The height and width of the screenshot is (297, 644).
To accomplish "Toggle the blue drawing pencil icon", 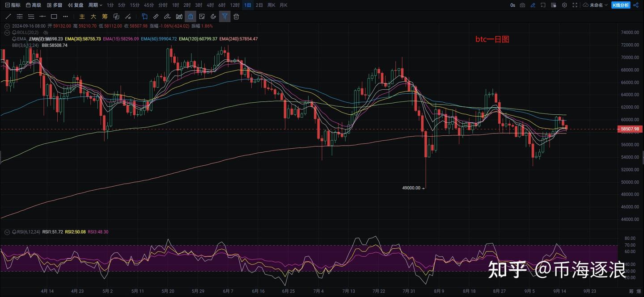I will 533,5.
